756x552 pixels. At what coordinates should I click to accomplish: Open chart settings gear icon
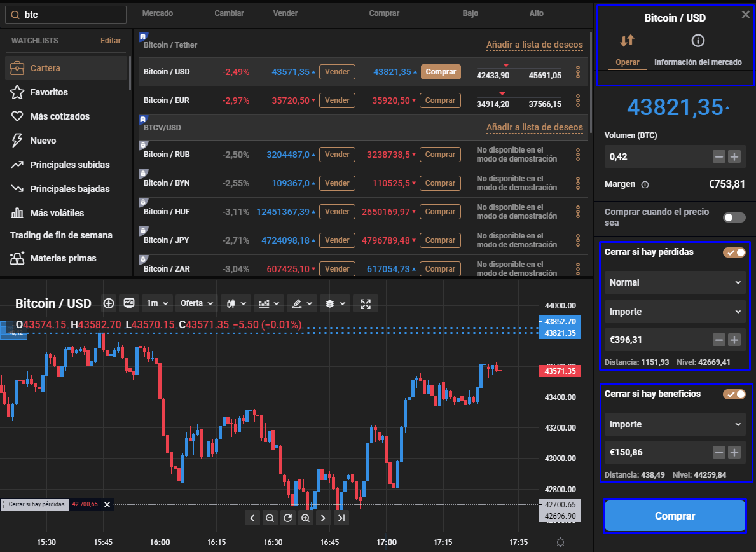[560, 542]
